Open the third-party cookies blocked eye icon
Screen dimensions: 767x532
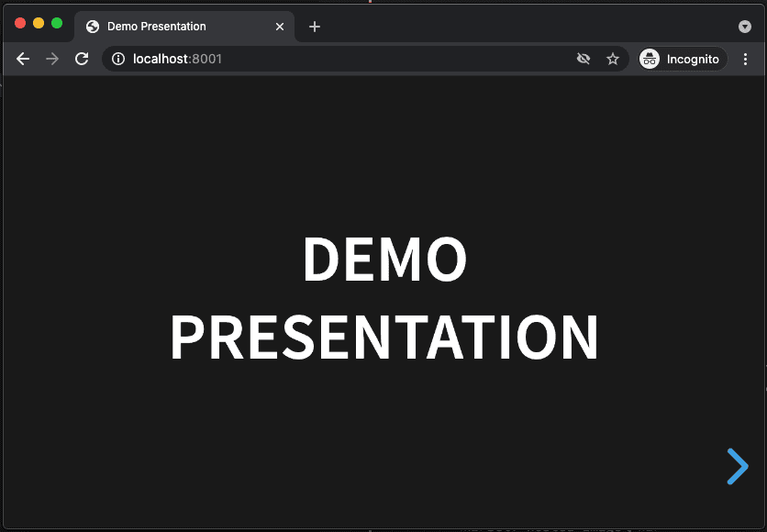pos(584,60)
